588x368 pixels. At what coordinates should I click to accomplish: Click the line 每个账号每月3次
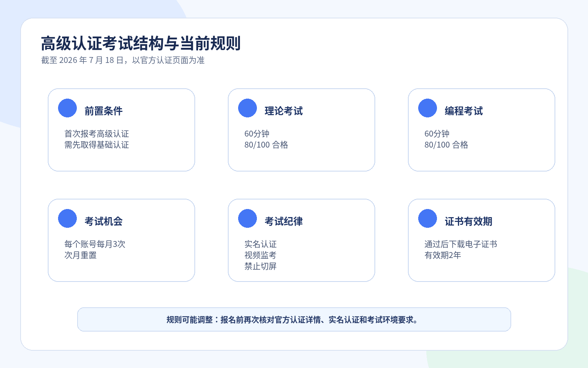point(95,244)
